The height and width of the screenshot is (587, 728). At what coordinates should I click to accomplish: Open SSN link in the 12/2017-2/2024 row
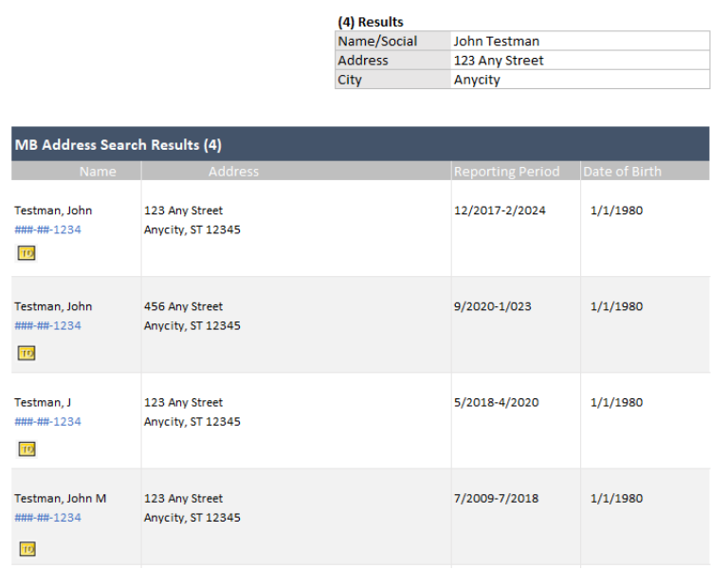coord(47,229)
